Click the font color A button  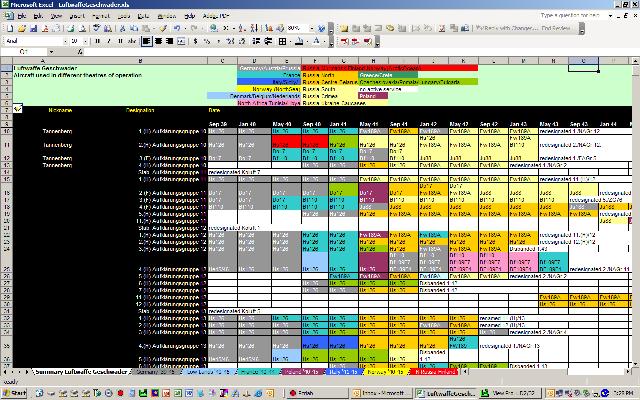(316, 41)
